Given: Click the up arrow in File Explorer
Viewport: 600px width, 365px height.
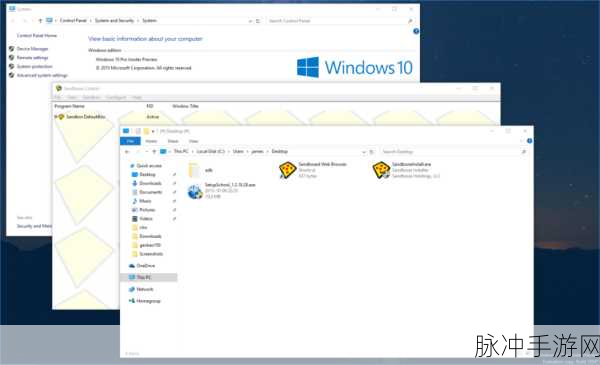Looking at the screenshot, I should 154,152.
